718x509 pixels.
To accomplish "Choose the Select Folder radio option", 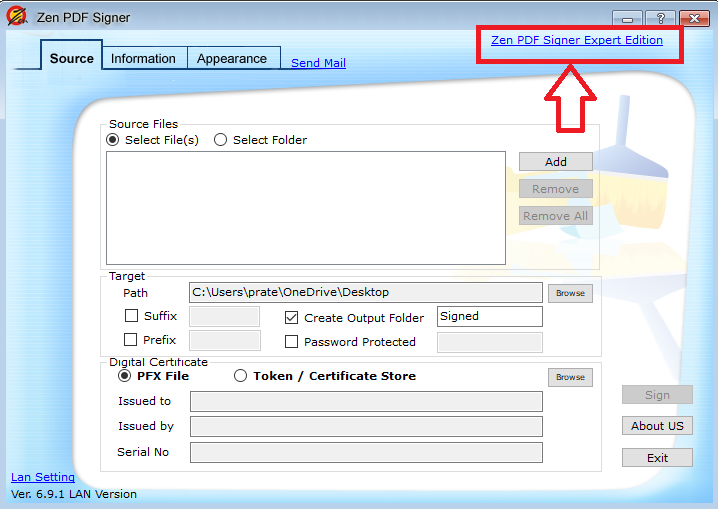I will 220,140.
